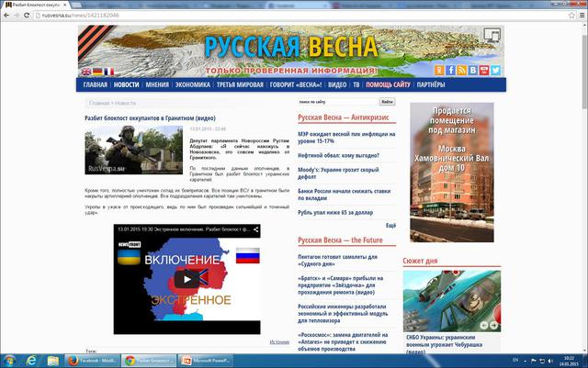Click the Сюжет дня plane cartoon image
Viewport: 588px width, 368px height.
click(x=452, y=301)
